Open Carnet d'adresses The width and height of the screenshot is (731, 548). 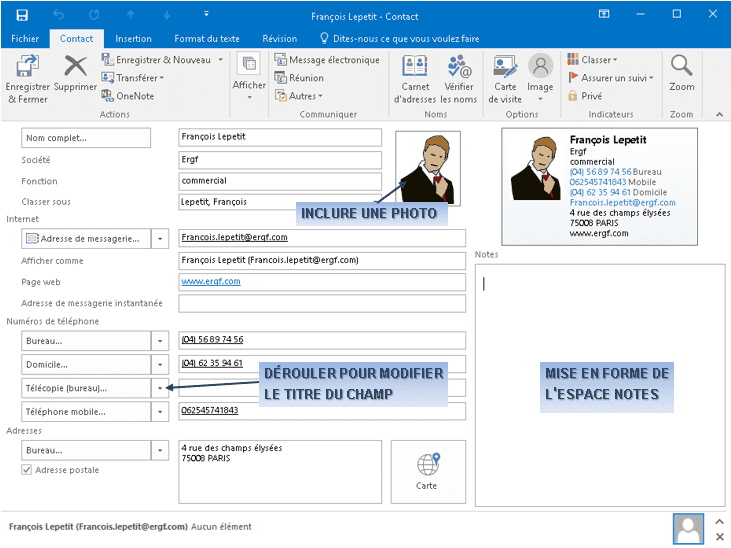(415, 79)
